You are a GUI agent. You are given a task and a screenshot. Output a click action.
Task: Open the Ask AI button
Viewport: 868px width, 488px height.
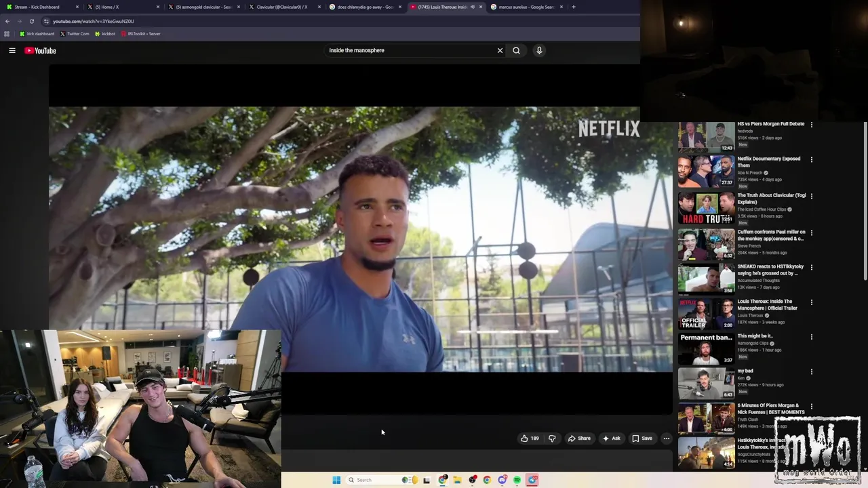pyautogui.click(x=611, y=439)
